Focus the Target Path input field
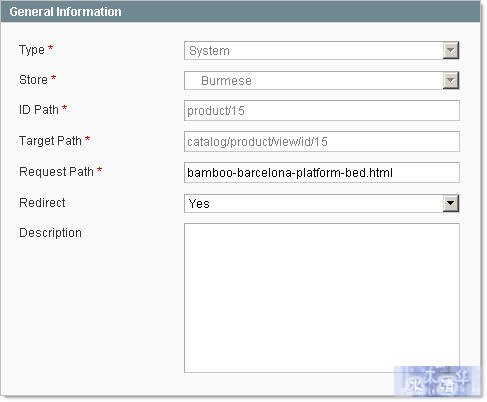 click(x=322, y=142)
